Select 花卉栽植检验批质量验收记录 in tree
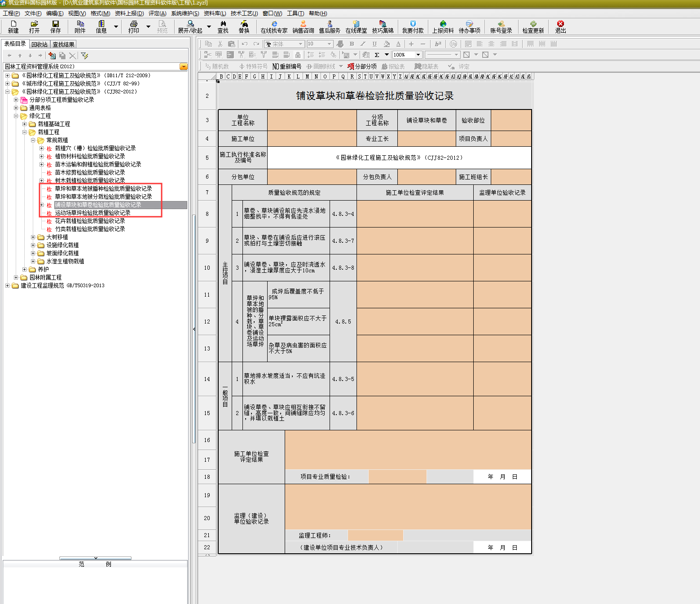 click(90, 221)
